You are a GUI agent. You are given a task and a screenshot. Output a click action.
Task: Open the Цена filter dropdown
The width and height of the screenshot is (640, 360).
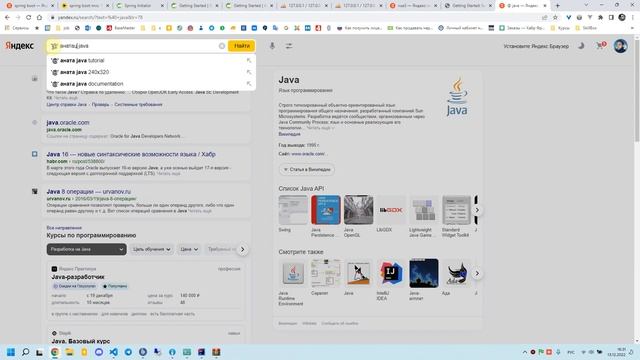189,249
